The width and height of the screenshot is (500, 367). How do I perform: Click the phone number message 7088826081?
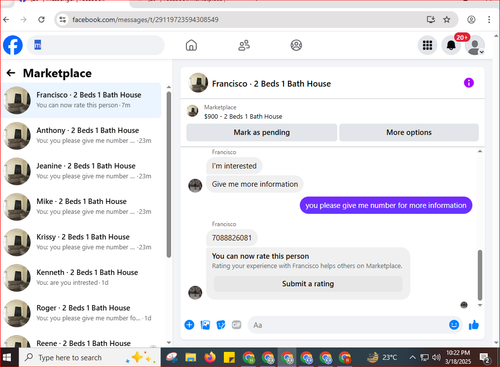232,238
